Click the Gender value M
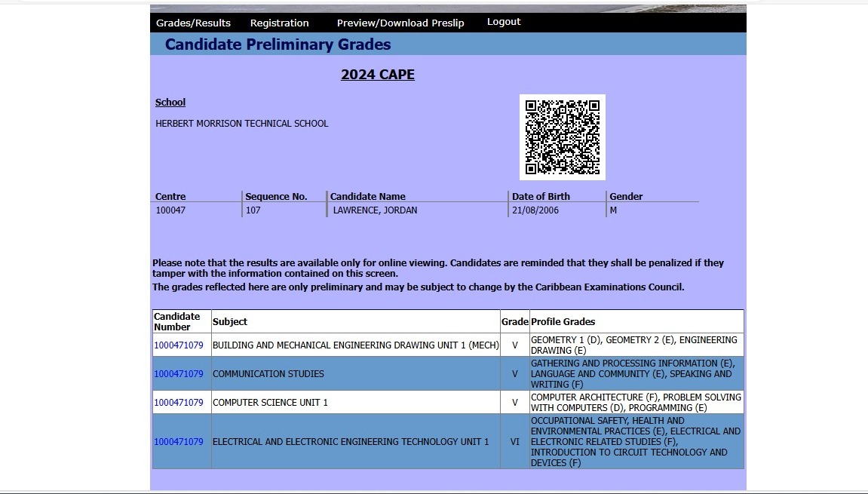The width and height of the screenshot is (868, 494). 613,210
